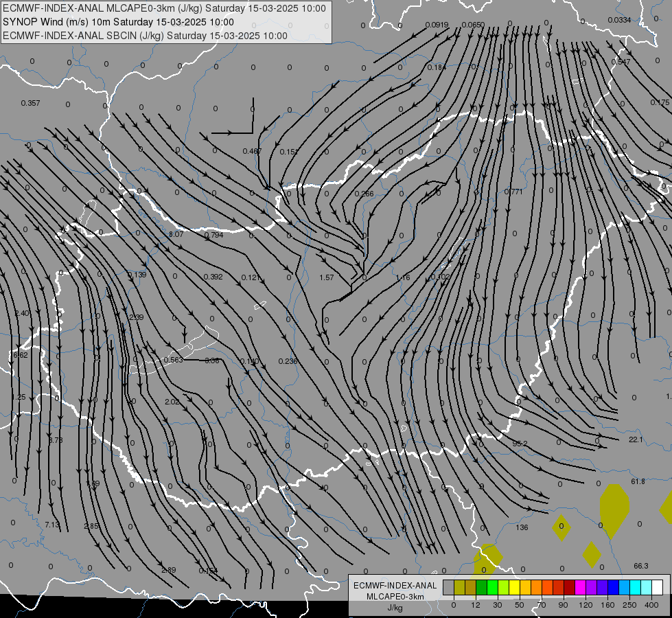Click the map value 0.139

137,275
